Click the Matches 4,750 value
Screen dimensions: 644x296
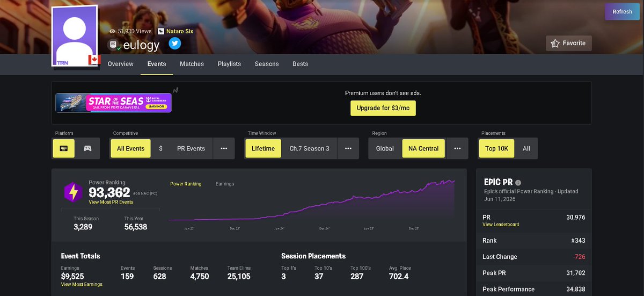coord(200,276)
